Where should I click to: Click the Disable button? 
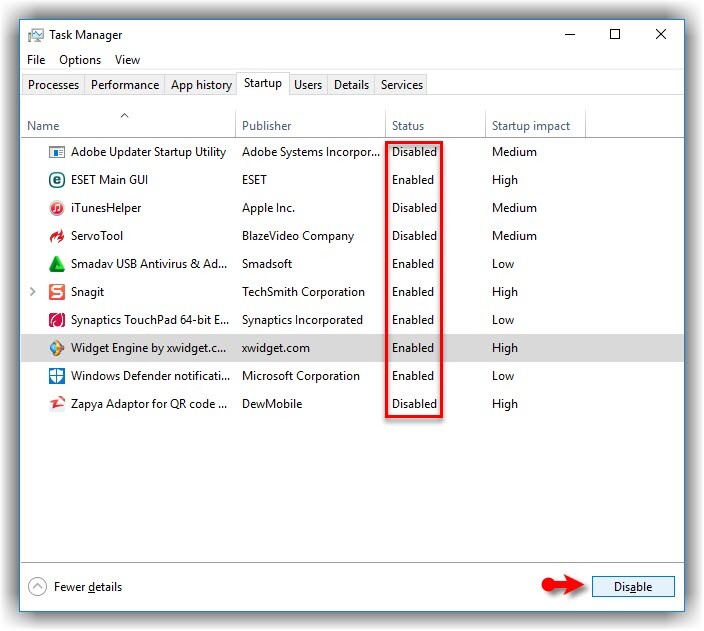click(633, 587)
